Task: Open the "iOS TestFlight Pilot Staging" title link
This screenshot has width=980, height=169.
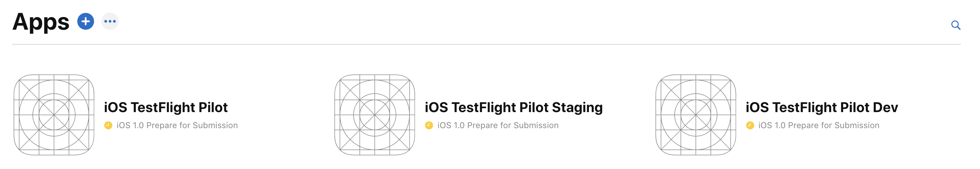Action: tap(514, 108)
